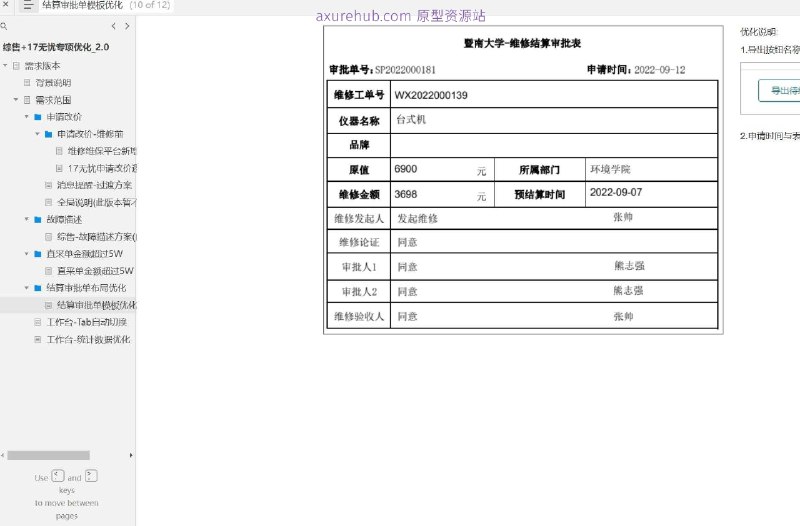Click 同意 in the 维修论证 row
The height and width of the screenshot is (526, 800).
pyautogui.click(x=407, y=242)
